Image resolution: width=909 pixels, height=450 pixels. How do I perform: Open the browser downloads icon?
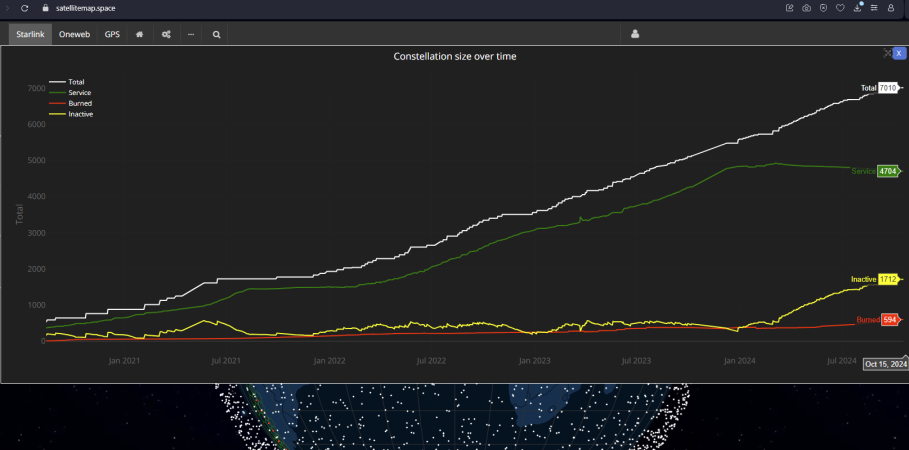pyautogui.click(x=857, y=8)
